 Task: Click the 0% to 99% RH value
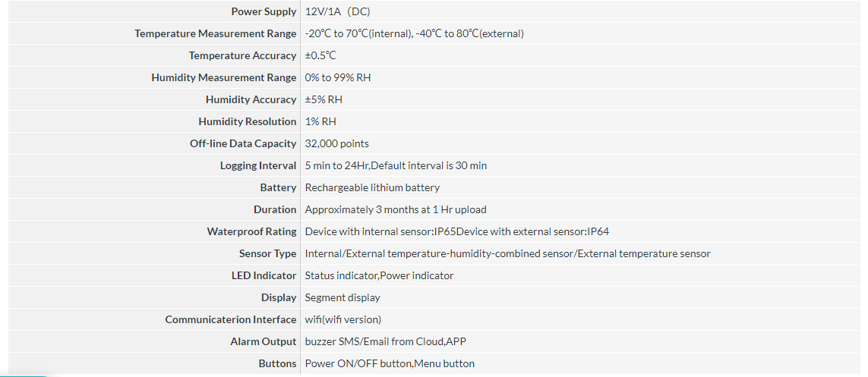click(x=338, y=78)
